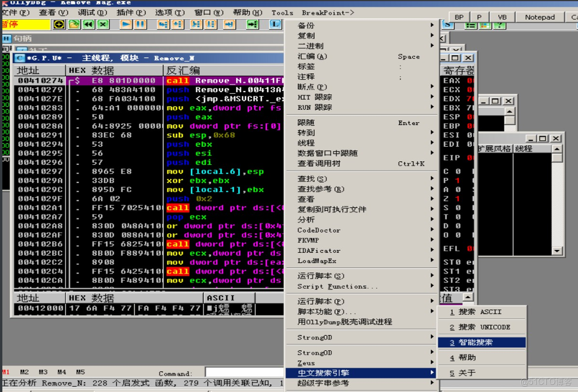Image resolution: width=578 pixels, height=392 pixels.
Task: Click the Notepad button
Action: click(x=539, y=17)
